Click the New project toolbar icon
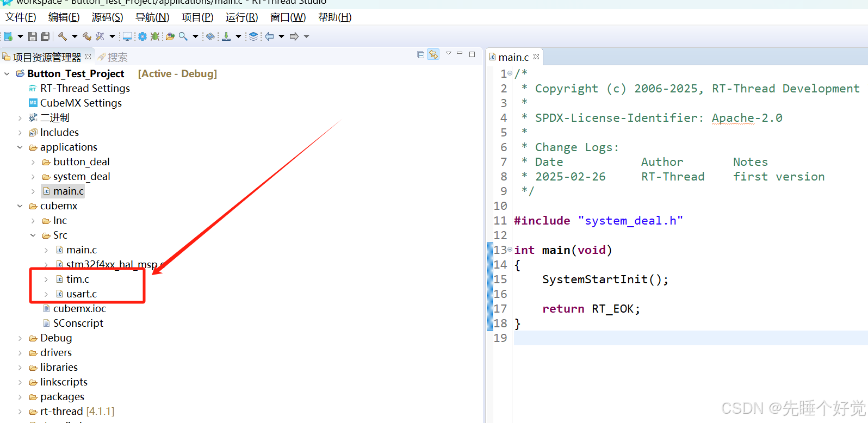 point(8,36)
